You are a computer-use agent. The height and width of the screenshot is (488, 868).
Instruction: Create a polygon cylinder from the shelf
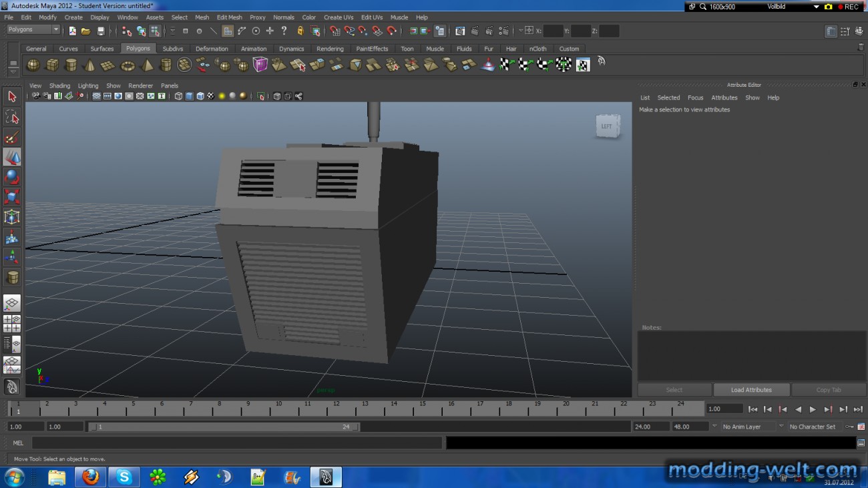click(x=71, y=65)
